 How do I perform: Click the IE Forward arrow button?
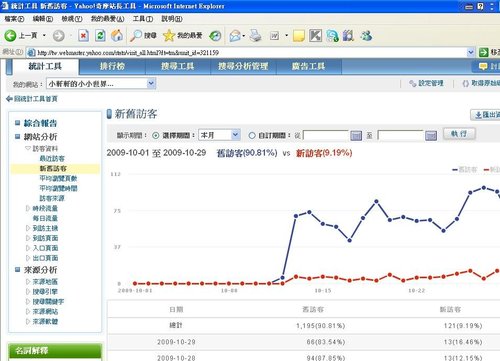[x=59, y=36]
